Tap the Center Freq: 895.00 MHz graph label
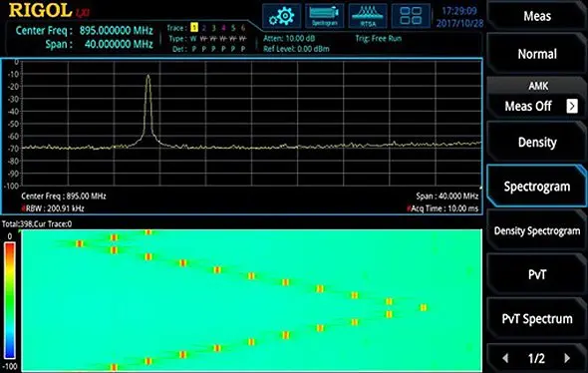 (x=64, y=195)
